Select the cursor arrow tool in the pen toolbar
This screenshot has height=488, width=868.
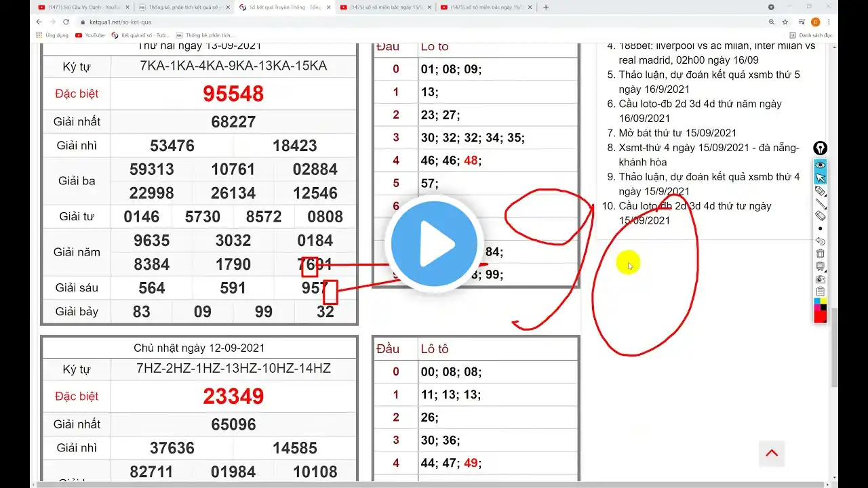821,178
